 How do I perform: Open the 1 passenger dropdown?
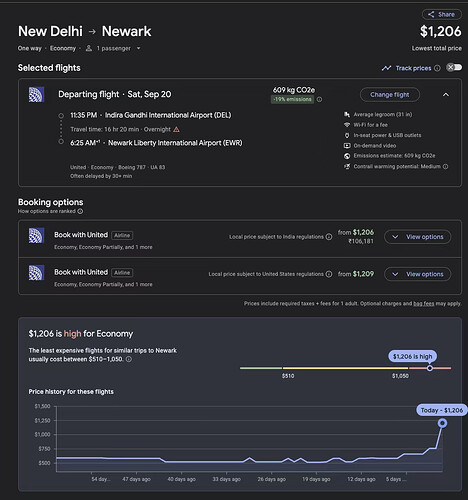pos(113,48)
